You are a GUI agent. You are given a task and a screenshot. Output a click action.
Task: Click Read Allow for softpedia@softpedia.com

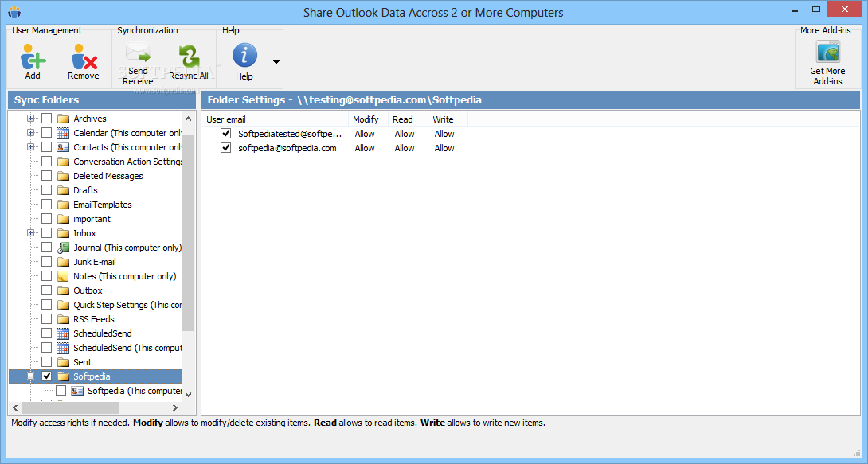[405, 148]
